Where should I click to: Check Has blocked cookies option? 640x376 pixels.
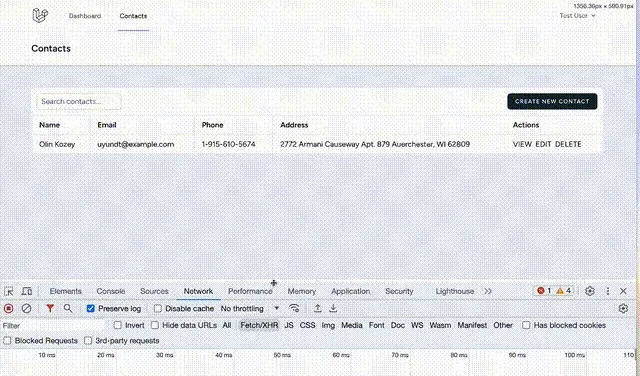[526, 325]
